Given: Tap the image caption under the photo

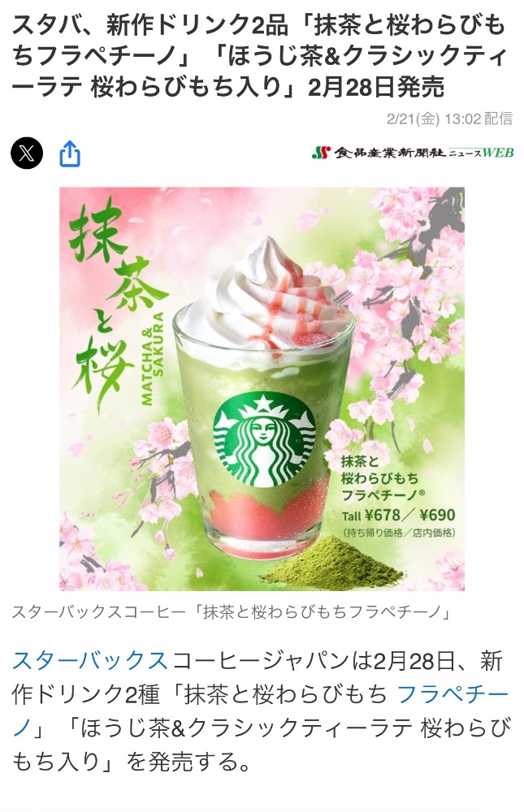Looking at the screenshot, I should 232,612.
